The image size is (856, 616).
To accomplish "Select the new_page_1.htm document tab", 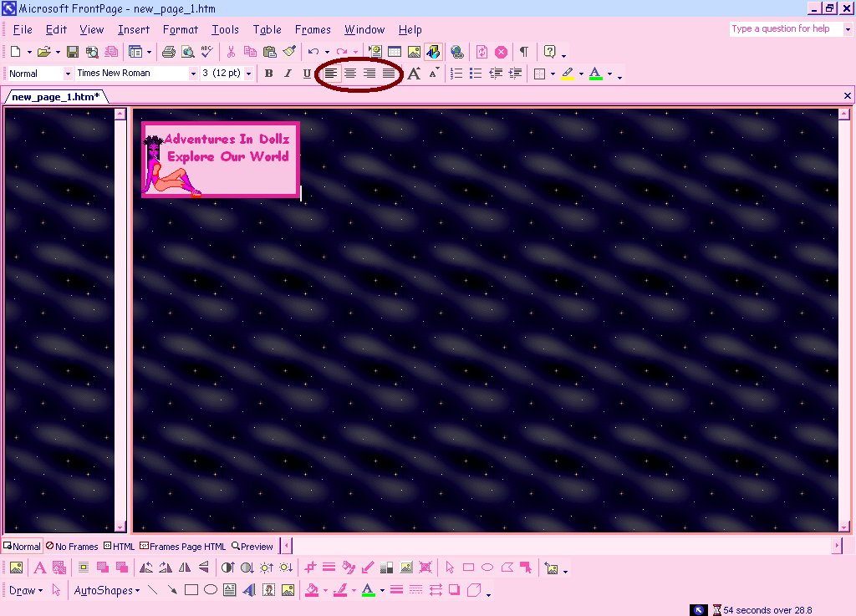I will 56,97.
